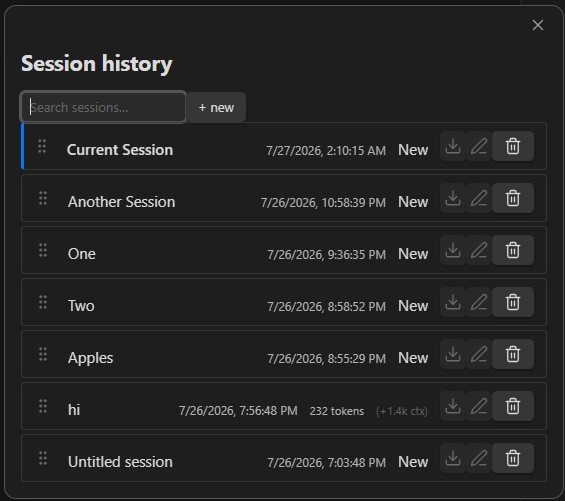Delete the Apples session
565x501 pixels.
pyautogui.click(x=513, y=354)
